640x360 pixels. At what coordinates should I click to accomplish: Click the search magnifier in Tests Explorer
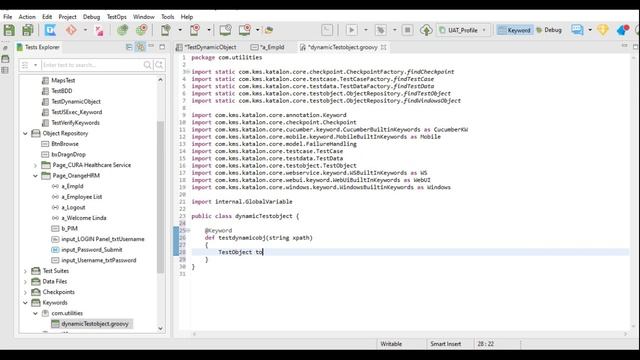coord(147,65)
